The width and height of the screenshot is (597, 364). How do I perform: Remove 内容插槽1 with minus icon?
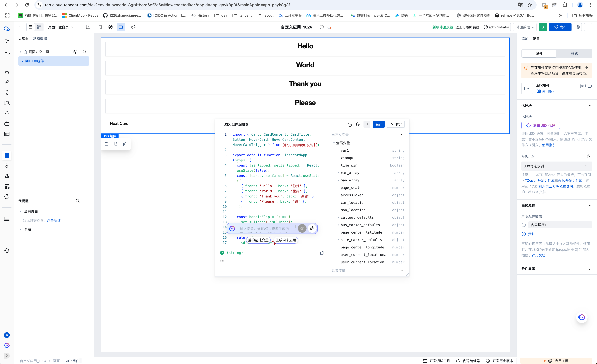524,225
